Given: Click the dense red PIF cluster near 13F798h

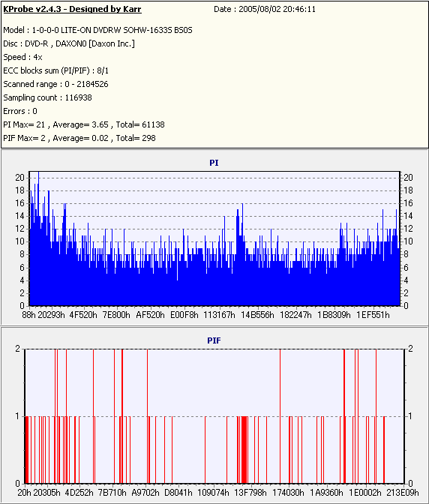Looking at the screenshot, I should [244, 450].
